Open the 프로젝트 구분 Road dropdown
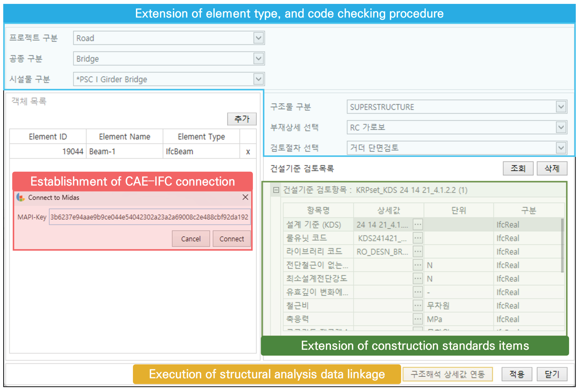 click(x=259, y=38)
